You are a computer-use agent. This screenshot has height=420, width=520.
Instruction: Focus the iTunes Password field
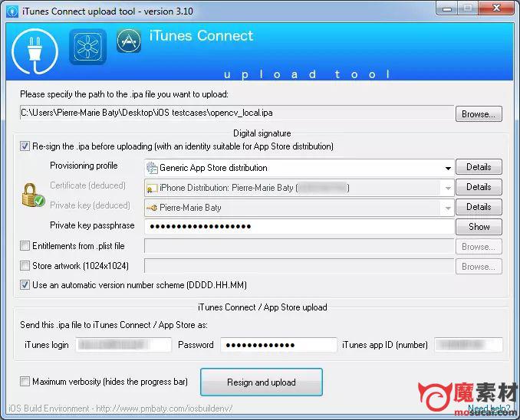coord(278,345)
